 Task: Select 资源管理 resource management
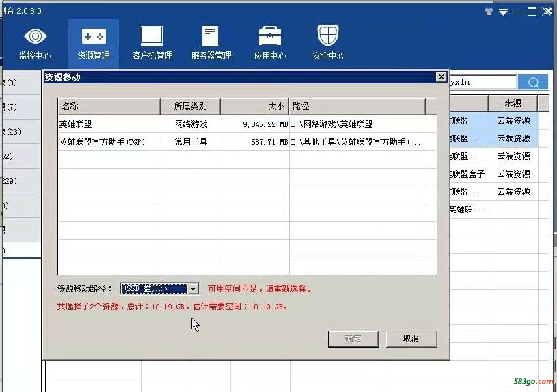point(94,43)
